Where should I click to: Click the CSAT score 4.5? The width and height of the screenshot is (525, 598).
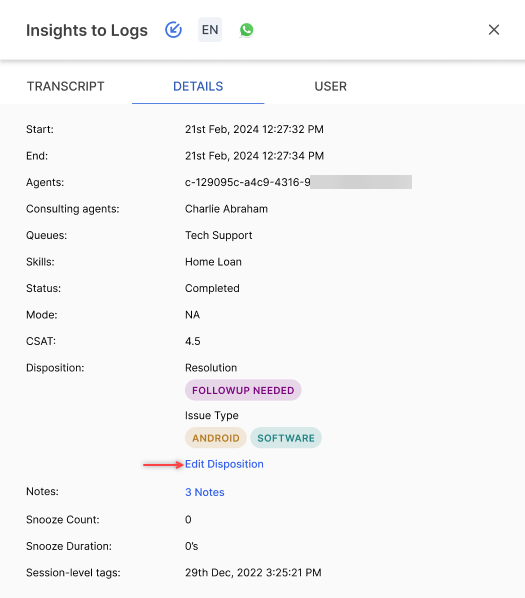193,341
